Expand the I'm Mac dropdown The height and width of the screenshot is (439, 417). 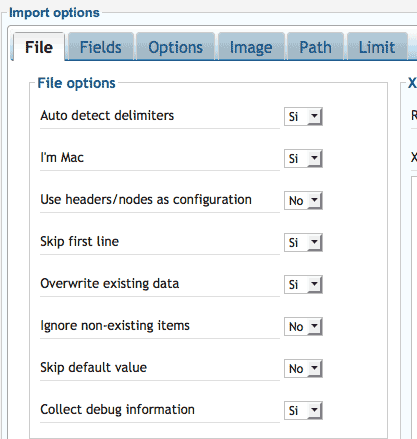[x=303, y=159]
